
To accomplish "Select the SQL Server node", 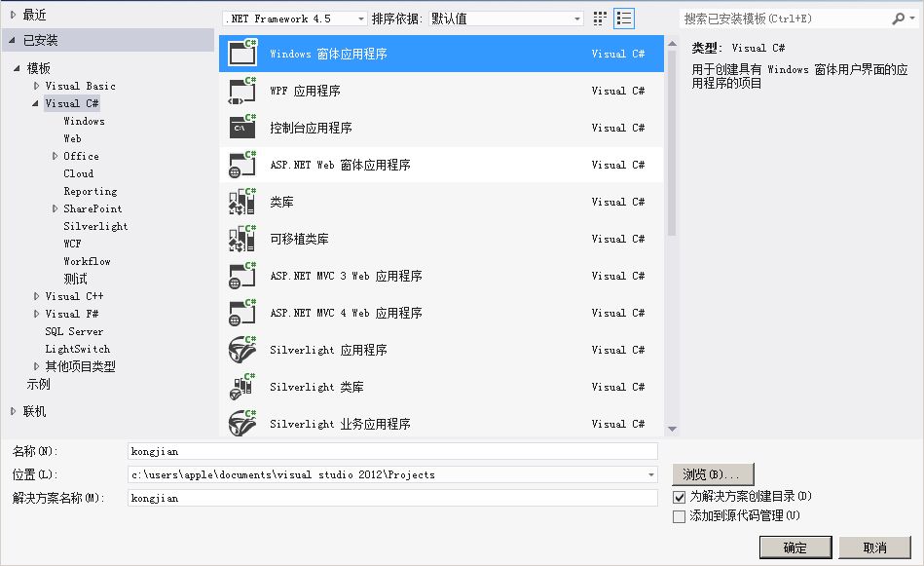I will (74, 331).
